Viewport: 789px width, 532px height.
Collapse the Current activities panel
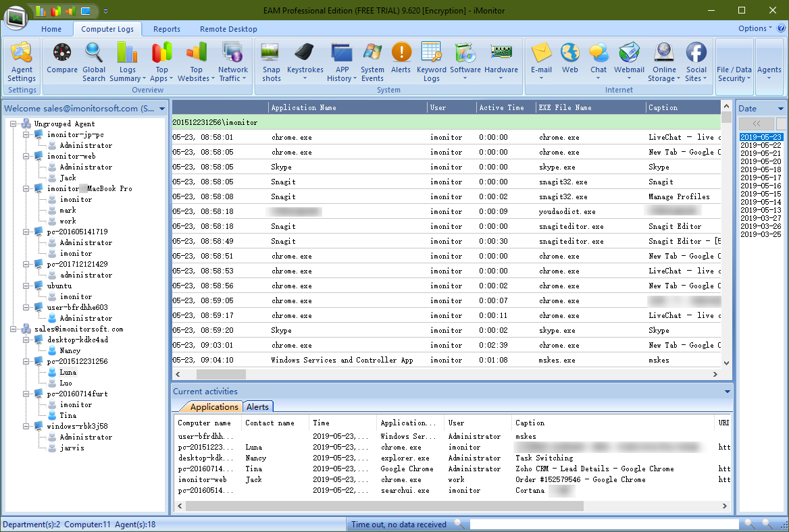point(727,391)
